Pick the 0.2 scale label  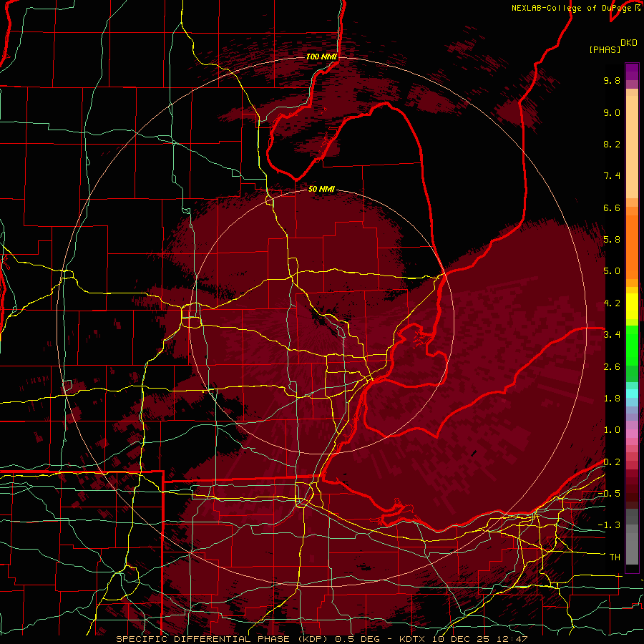[x=612, y=462]
